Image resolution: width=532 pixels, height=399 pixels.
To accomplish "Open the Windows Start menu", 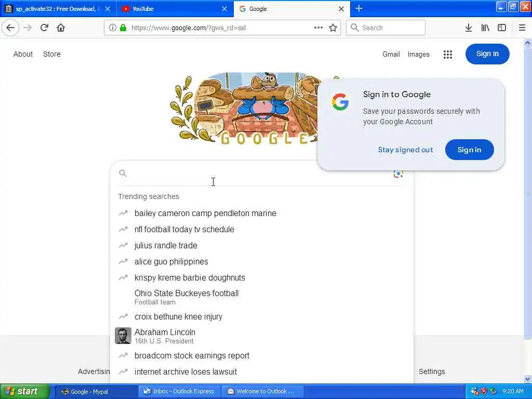I will tap(25, 391).
